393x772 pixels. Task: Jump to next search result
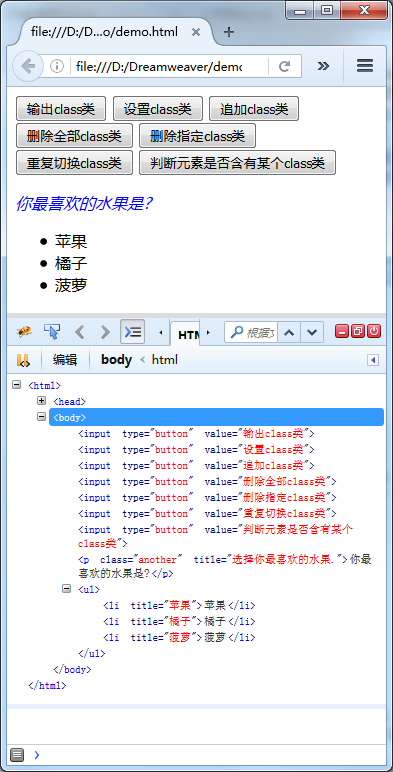click(312, 332)
